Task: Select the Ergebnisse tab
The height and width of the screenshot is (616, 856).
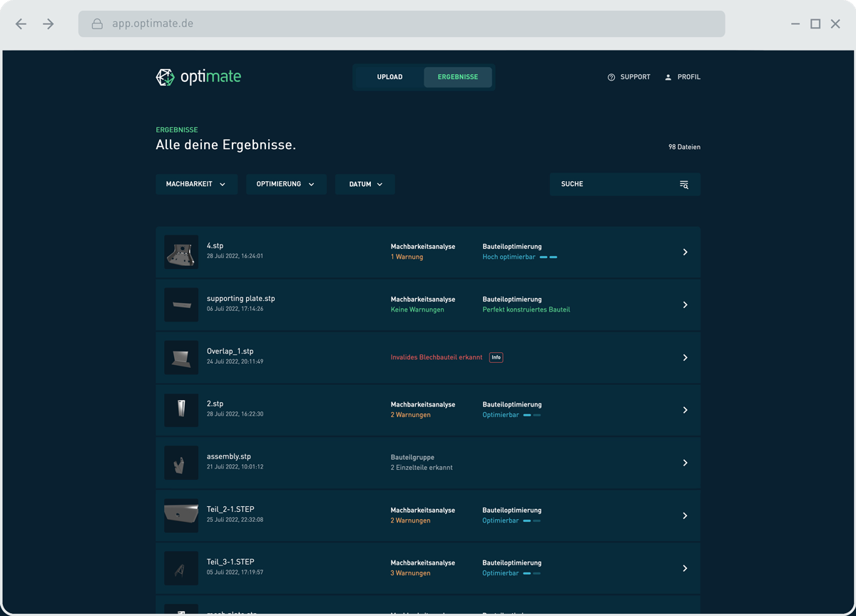Action: pos(458,77)
